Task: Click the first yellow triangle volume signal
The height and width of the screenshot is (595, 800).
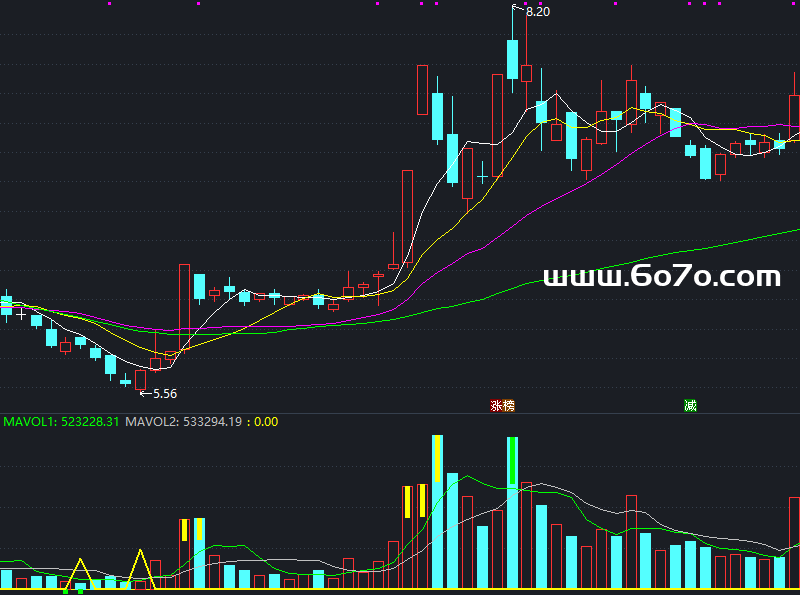Action: [82, 570]
